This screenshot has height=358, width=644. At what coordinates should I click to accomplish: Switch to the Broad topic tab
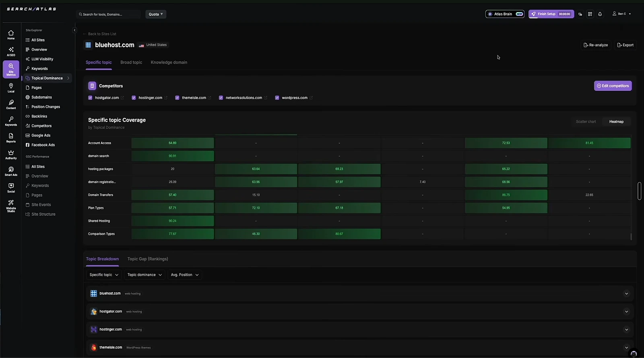click(131, 62)
